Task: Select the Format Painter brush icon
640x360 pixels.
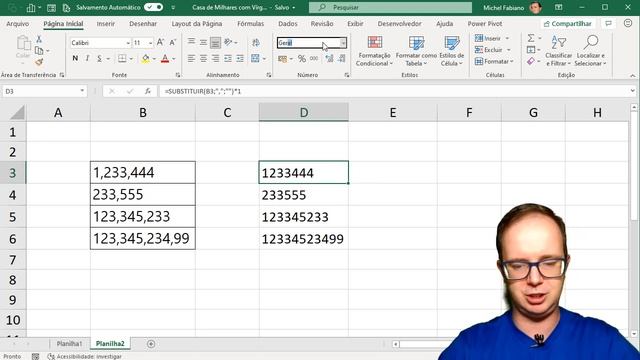Action: 39,62
